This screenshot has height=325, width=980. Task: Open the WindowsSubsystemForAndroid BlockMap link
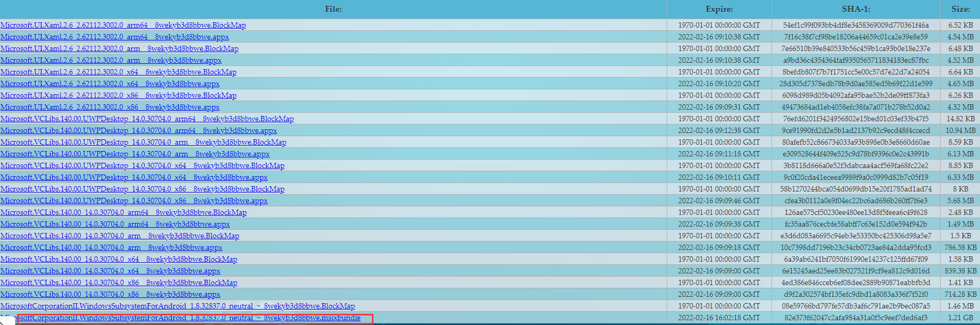(177, 306)
